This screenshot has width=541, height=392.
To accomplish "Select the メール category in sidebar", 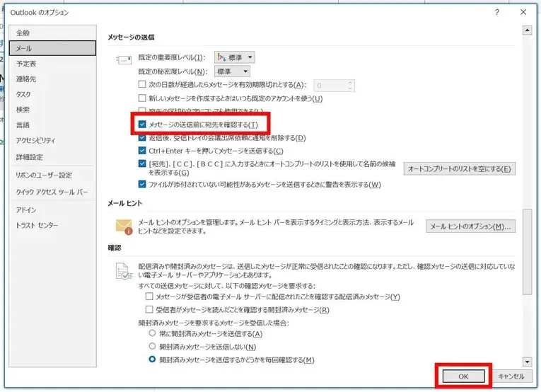I will 52,48.
